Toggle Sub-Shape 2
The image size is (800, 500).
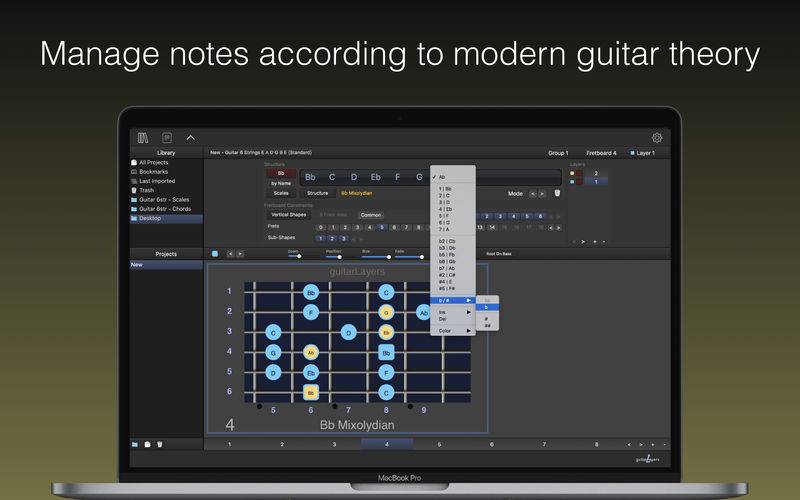(332, 238)
